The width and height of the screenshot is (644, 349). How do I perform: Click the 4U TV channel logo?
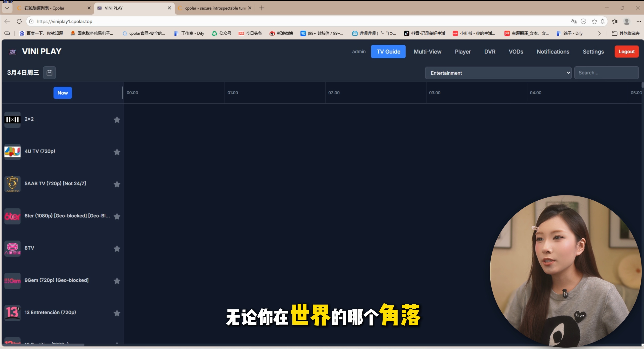[x=12, y=152]
